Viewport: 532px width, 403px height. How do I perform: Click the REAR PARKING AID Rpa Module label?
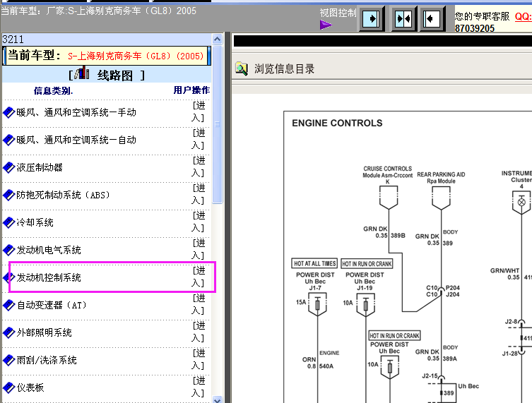(441, 178)
